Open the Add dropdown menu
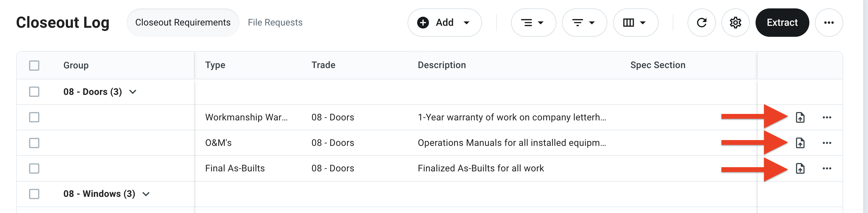868x213 pixels. click(x=444, y=23)
